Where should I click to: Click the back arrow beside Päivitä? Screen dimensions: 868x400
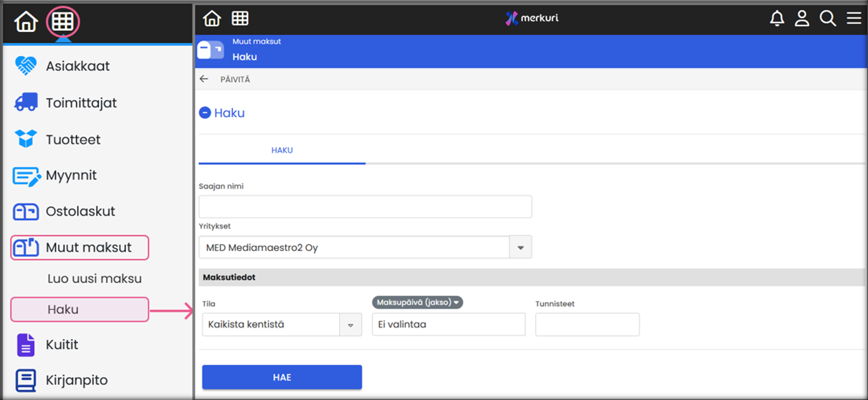pos(204,79)
